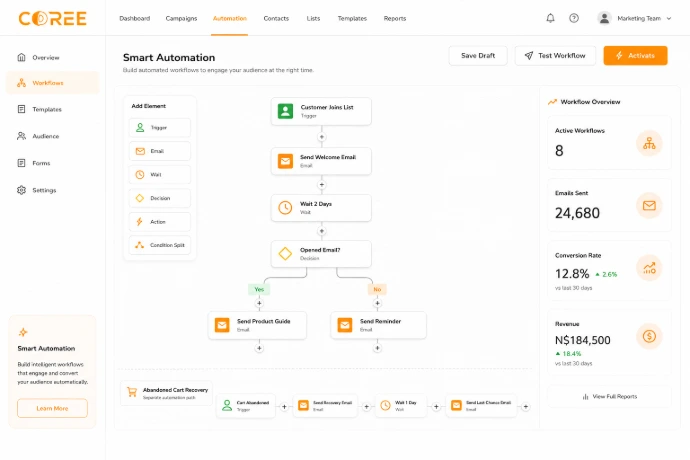
Task: Select Workflows in the sidebar
Action: (x=53, y=83)
